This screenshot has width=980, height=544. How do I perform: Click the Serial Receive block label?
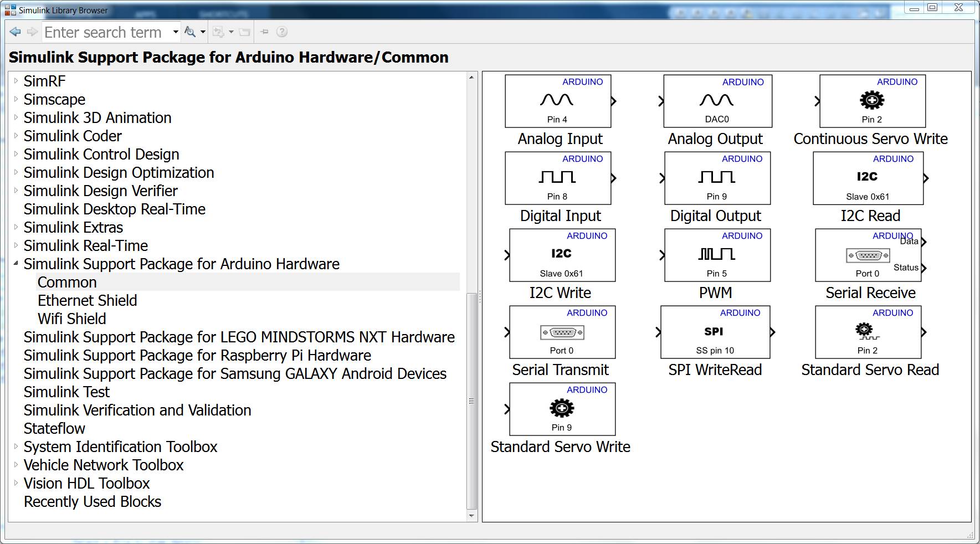pyautogui.click(x=870, y=292)
